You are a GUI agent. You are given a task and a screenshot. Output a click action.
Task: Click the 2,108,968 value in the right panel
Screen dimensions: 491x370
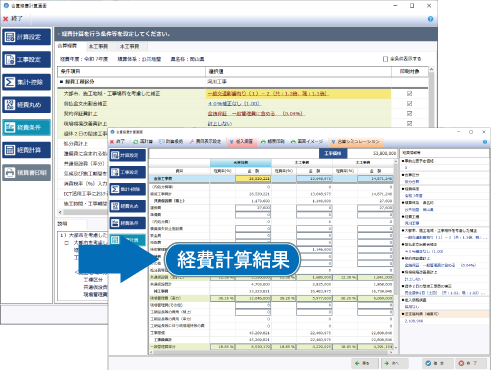coord(413,321)
